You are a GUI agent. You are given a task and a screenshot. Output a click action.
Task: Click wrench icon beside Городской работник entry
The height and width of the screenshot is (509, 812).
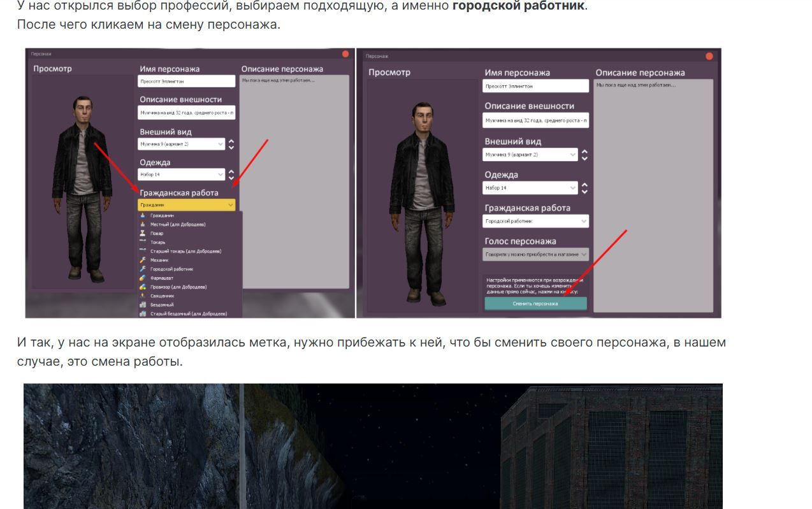tap(143, 269)
